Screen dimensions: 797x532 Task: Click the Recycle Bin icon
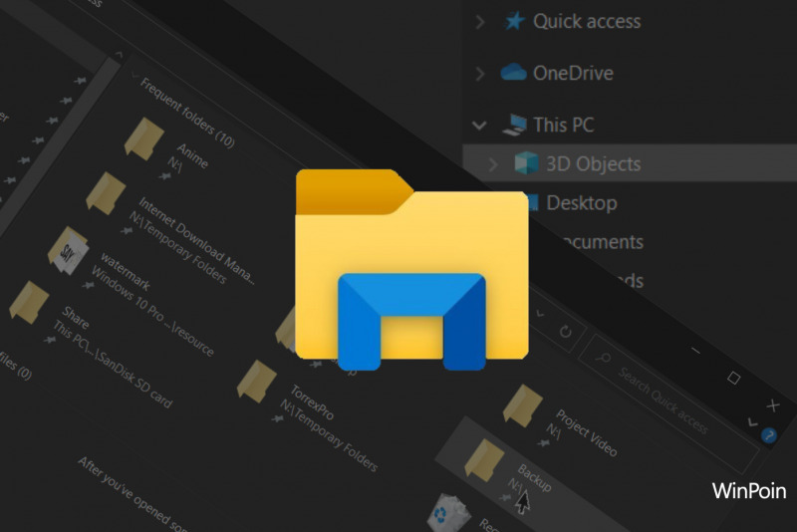point(448,513)
